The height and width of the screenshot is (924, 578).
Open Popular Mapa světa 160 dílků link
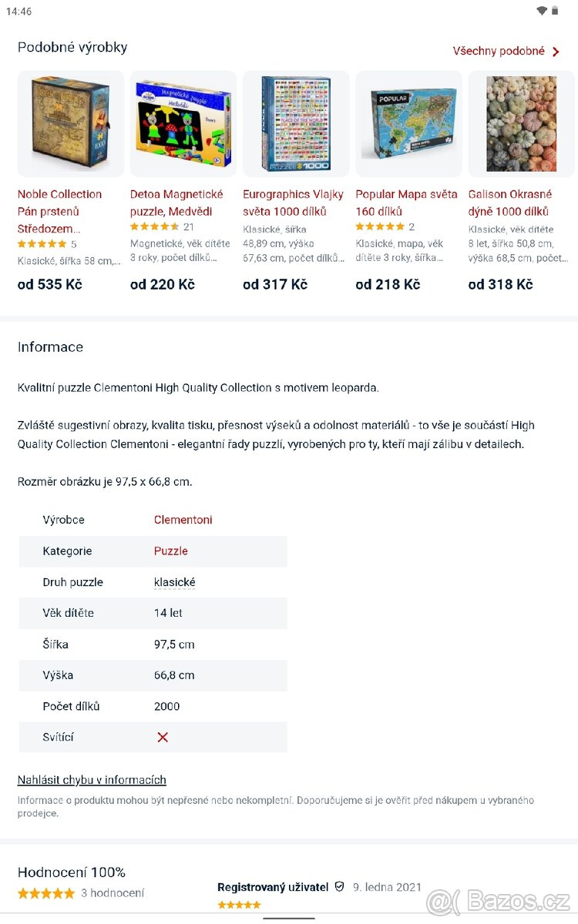(406, 203)
